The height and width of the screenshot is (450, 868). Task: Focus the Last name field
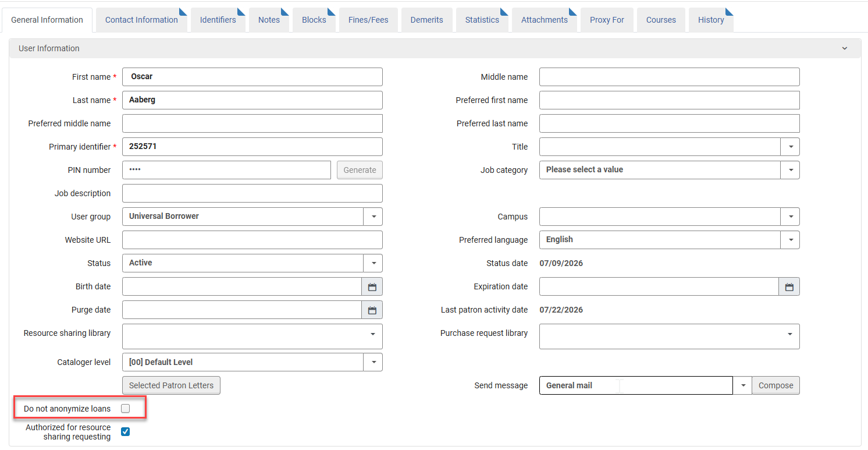[252, 100]
